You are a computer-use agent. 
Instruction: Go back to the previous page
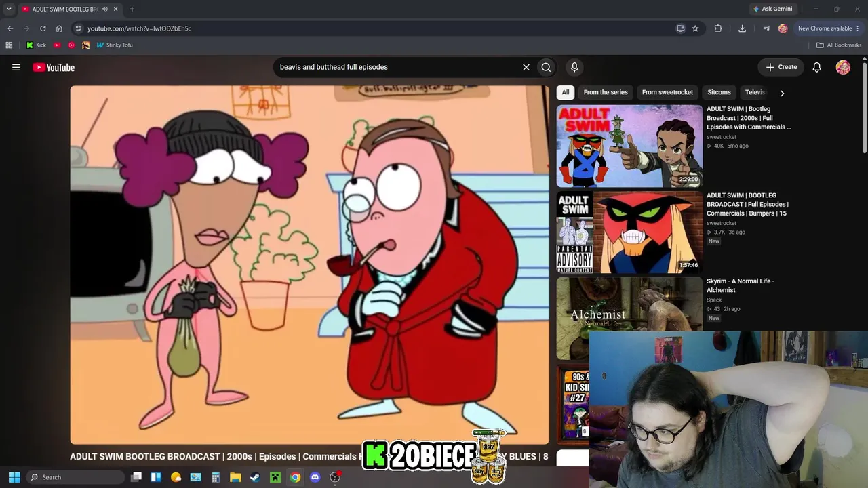pos(10,28)
